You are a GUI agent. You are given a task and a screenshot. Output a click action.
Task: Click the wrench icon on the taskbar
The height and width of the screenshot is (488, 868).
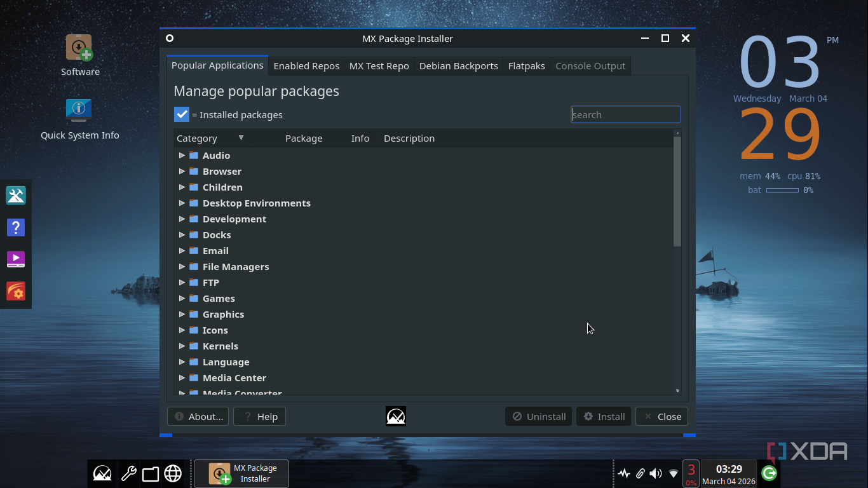(x=128, y=473)
